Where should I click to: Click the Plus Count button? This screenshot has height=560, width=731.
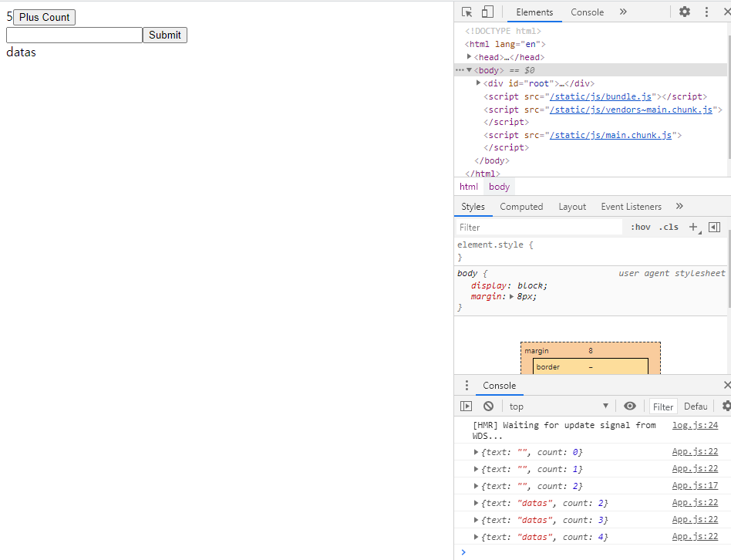(x=44, y=17)
